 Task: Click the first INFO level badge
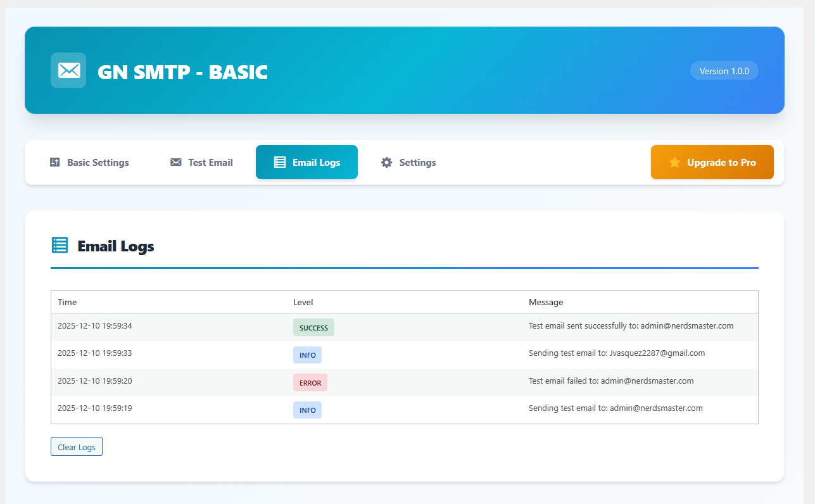307,355
